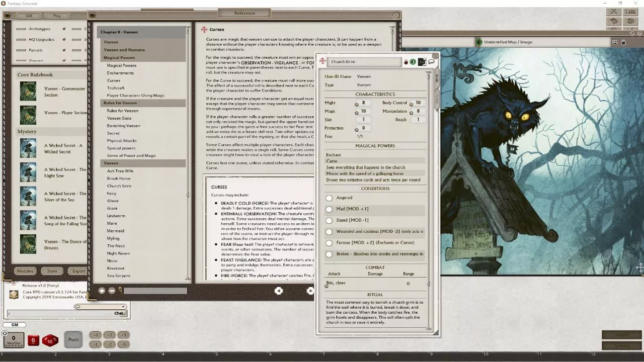The width and height of the screenshot is (644, 362).
Task: Toggle the Dazed [MOD -1] condition
Action: 329,220
